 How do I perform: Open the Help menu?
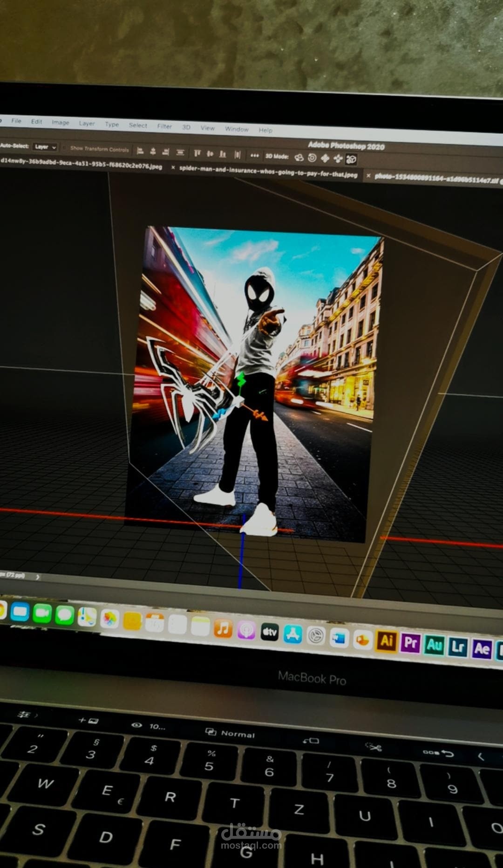coord(265,130)
